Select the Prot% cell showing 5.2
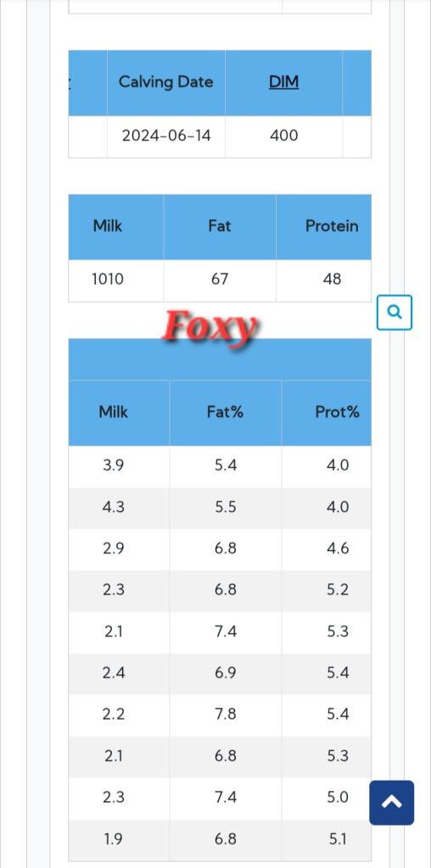 [338, 591]
